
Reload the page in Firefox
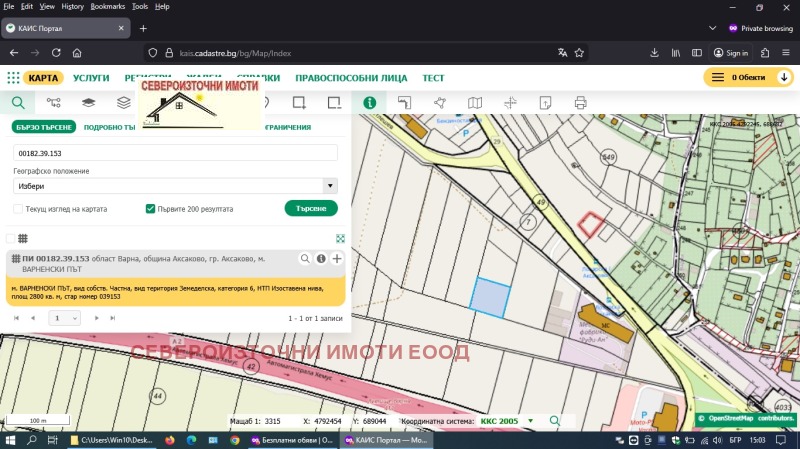point(56,53)
